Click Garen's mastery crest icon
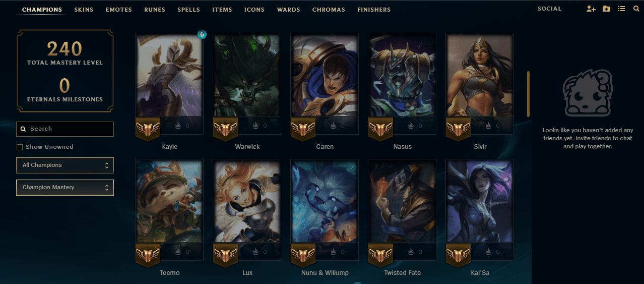Image resolution: width=644 pixels, height=284 pixels. tap(303, 130)
